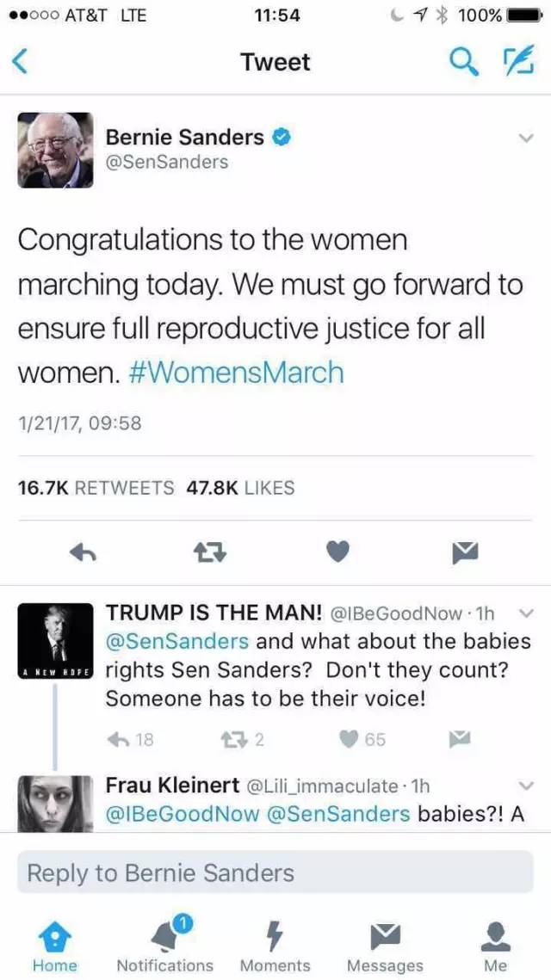View the 16.7K retweets list
This screenshot has height=980, width=551.
(96, 488)
